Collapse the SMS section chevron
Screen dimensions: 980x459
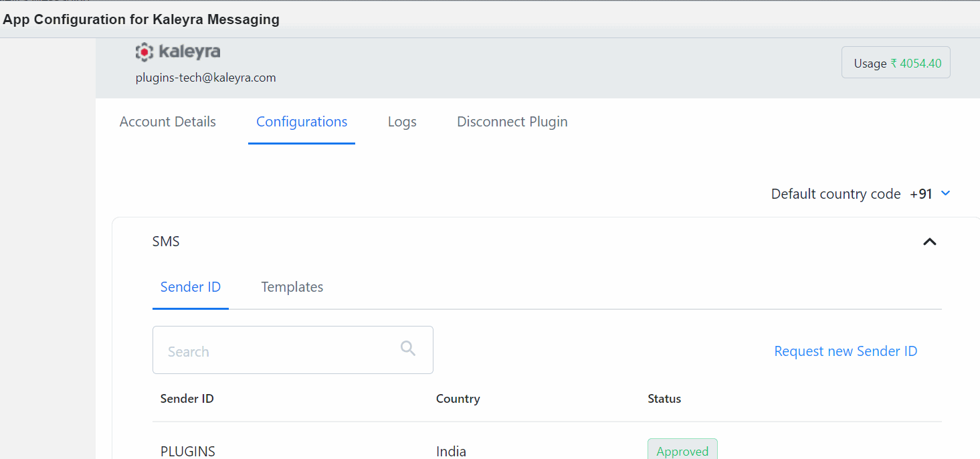click(x=929, y=242)
